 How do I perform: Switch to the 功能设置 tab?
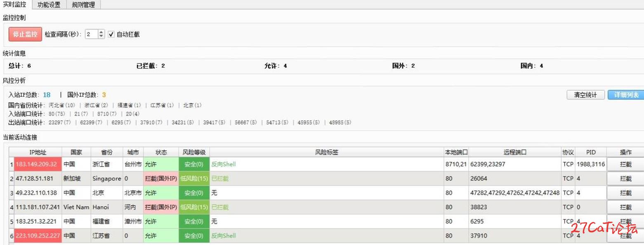click(x=49, y=5)
